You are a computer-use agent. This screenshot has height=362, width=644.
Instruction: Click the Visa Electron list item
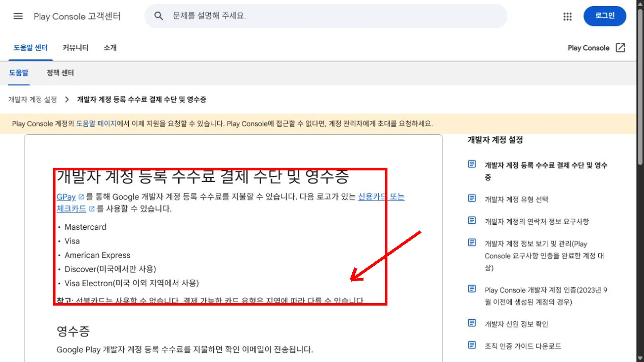point(131,283)
